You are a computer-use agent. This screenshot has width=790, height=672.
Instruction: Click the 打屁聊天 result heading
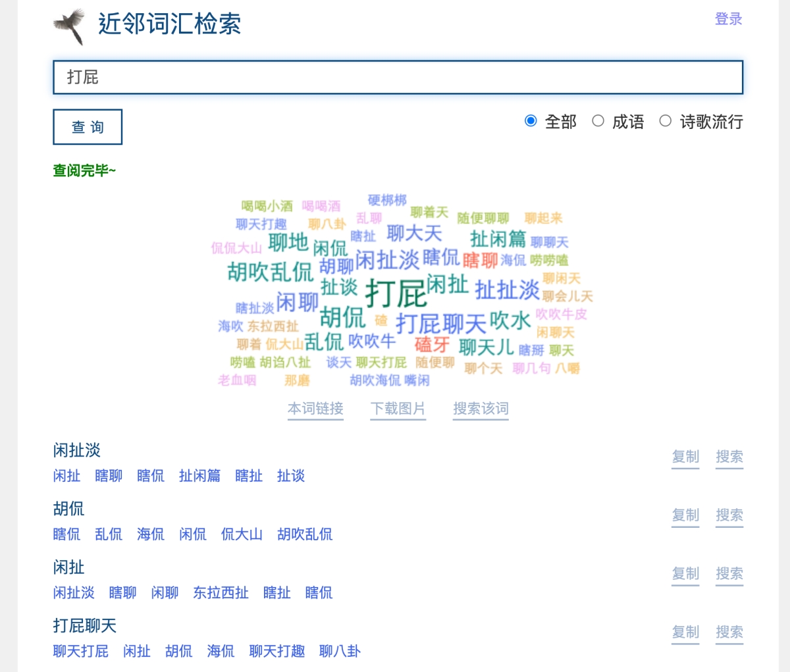point(84,627)
